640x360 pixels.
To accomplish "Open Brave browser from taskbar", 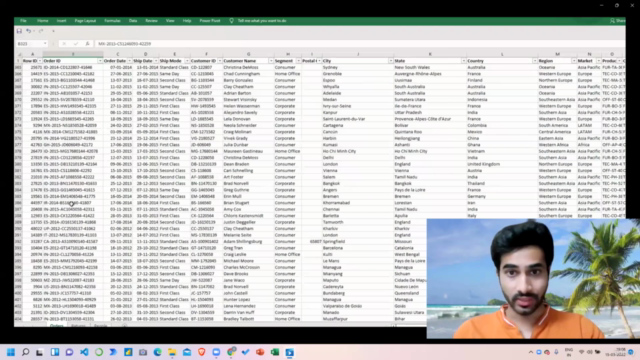I will pos(202,352).
